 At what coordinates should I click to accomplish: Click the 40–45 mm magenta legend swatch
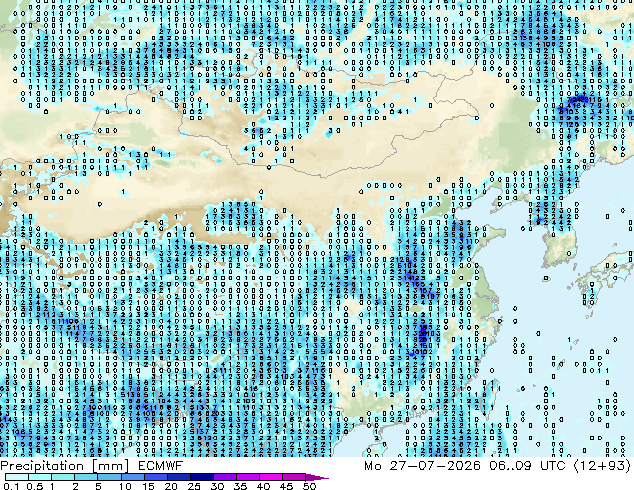271,477
